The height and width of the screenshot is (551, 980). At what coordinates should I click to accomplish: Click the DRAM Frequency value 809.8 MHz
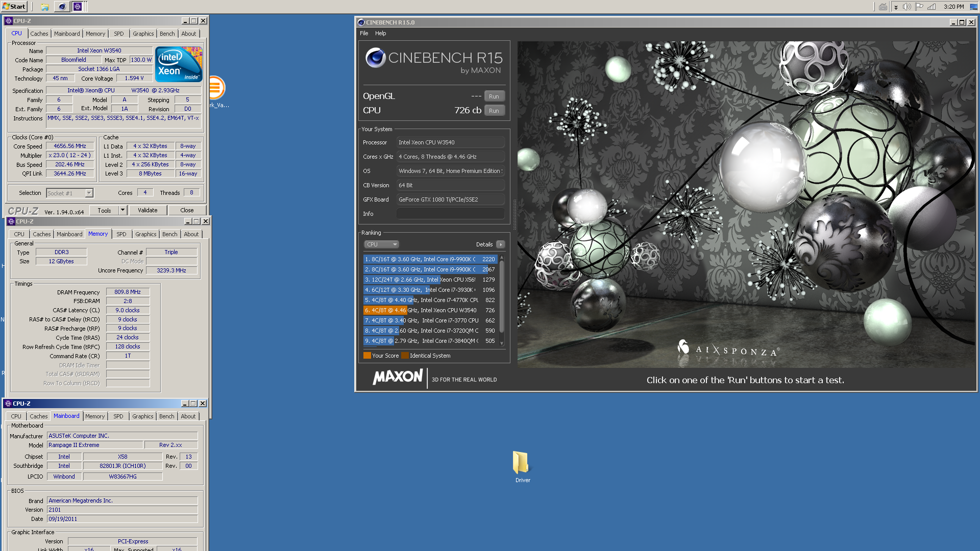tap(128, 292)
